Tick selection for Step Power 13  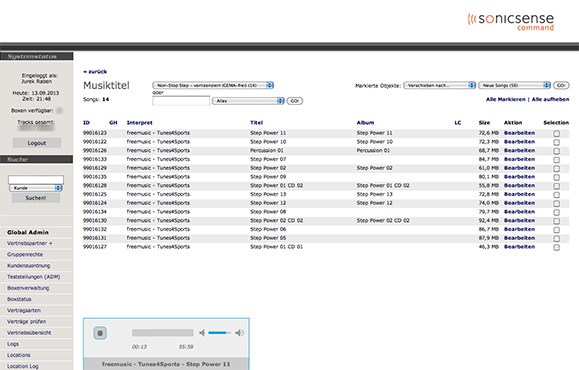[556, 195]
